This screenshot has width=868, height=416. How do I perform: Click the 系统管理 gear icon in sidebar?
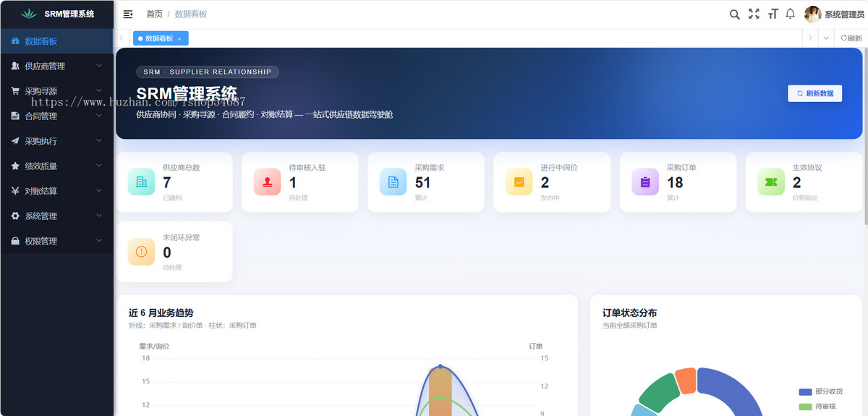(15, 216)
